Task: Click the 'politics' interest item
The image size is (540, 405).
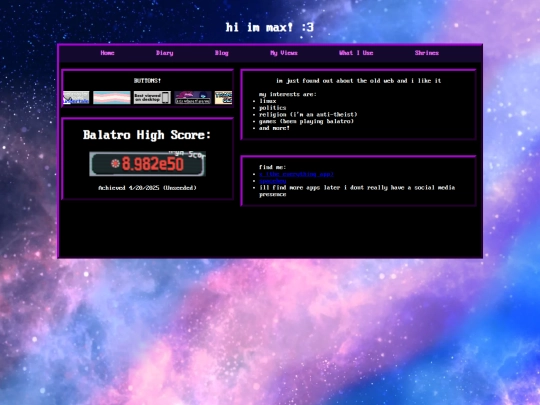Action: coord(272,108)
